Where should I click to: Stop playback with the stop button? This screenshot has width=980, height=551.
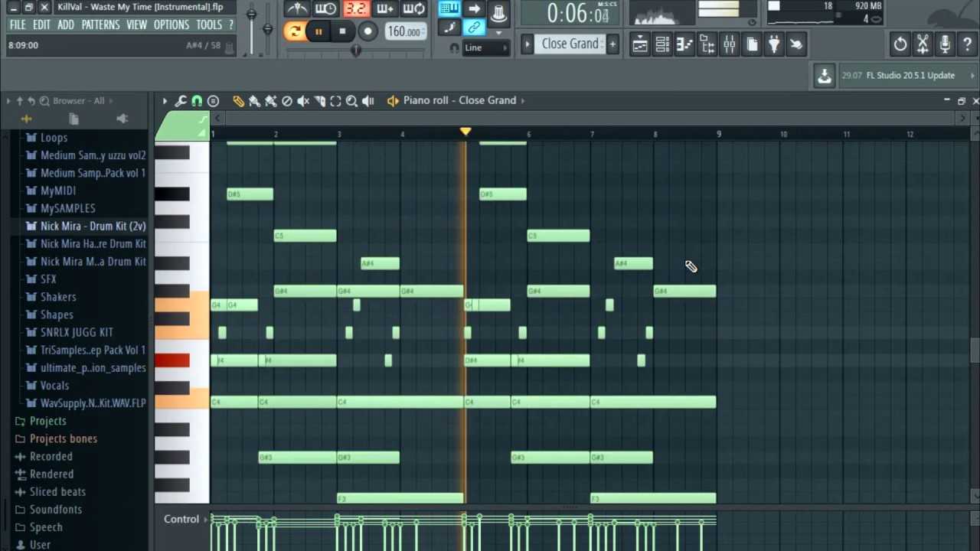(343, 31)
